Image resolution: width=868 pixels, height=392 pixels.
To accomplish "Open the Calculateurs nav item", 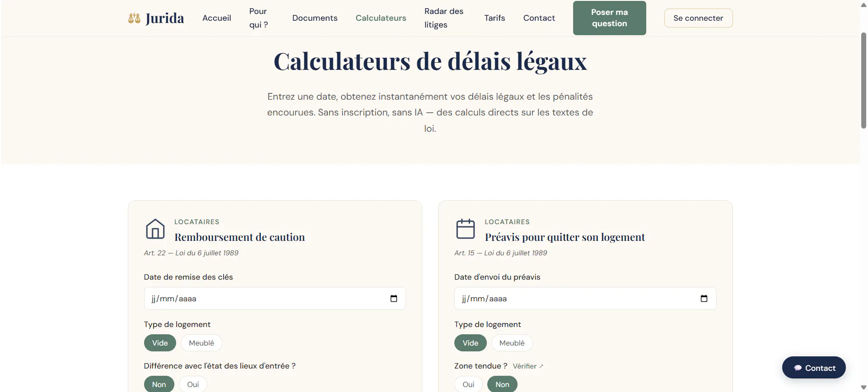I will pyautogui.click(x=381, y=18).
